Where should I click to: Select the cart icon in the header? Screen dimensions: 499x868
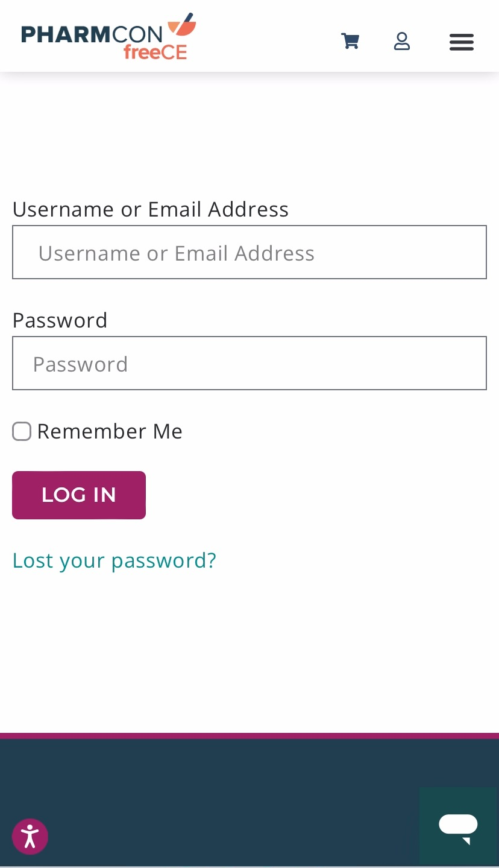pyautogui.click(x=350, y=41)
